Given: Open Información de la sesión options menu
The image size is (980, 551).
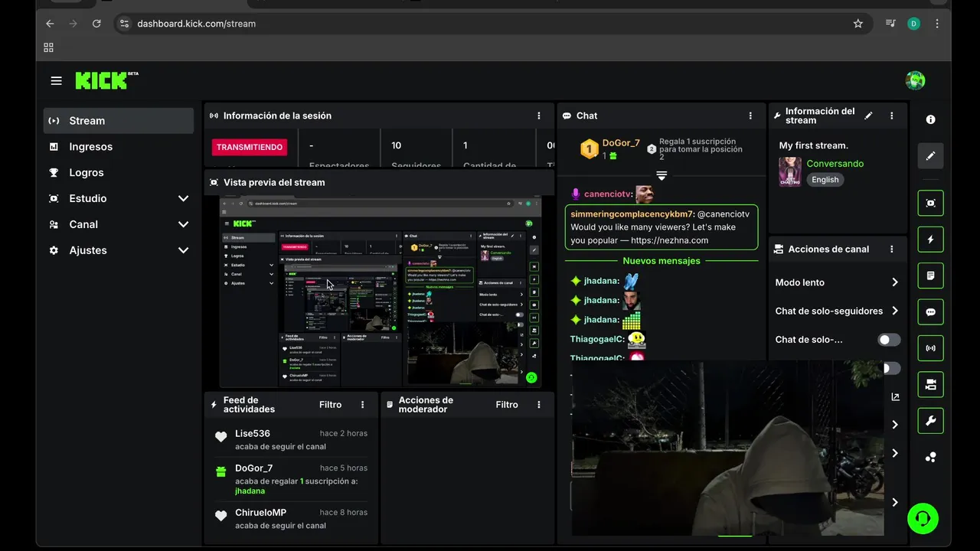Looking at the screenshot, I should tap(539, 116).
